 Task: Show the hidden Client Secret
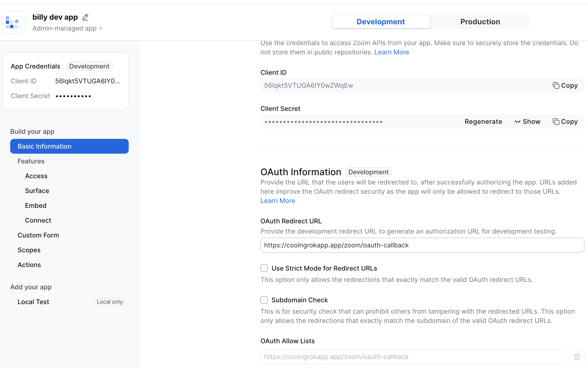click(x=527, y=122)
